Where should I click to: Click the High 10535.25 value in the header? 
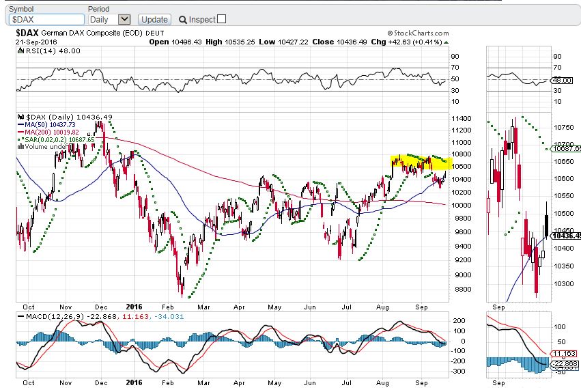(230, 42)
